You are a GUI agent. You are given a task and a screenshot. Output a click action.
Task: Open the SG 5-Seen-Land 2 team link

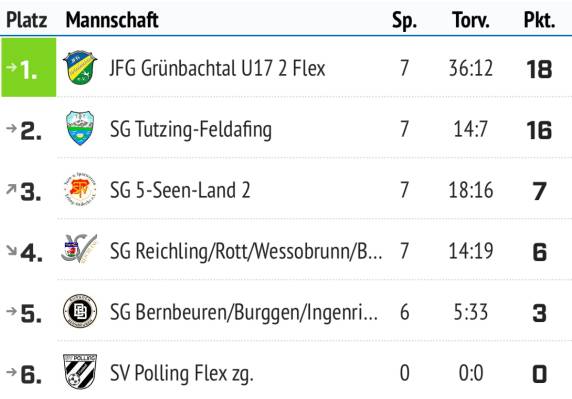[x=180, y=190]
